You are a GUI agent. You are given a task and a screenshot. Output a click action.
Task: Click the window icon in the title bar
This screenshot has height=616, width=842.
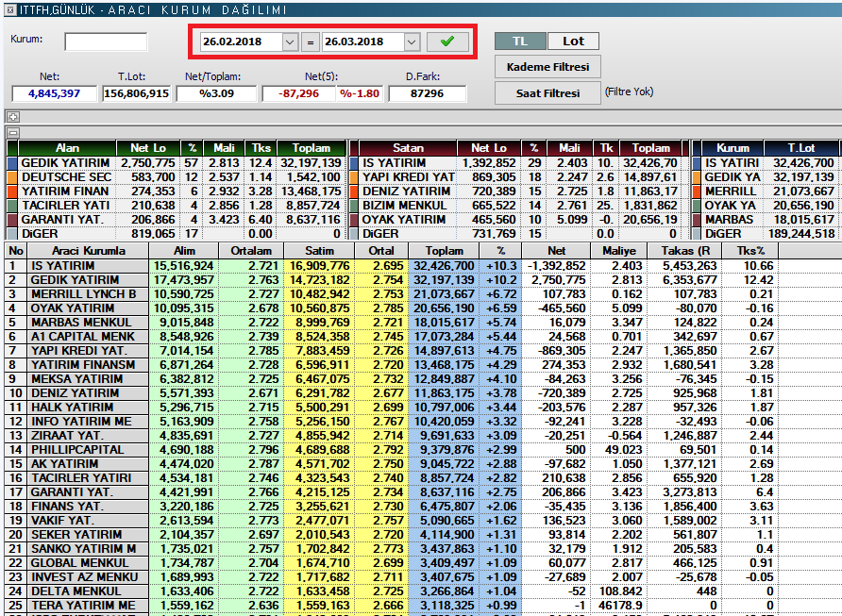coord(10,9)
